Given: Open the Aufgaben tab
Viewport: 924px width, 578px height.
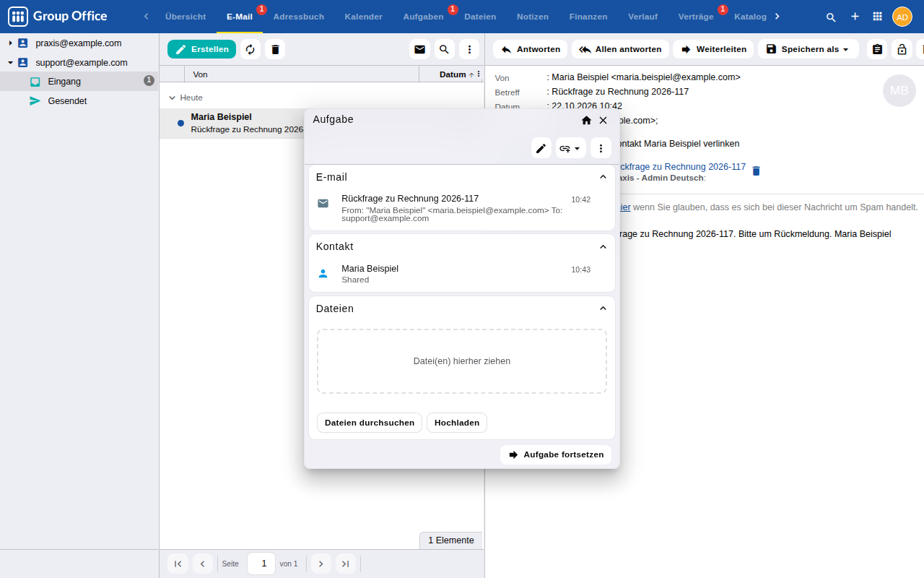Looking at the screenshot, I should (x=424, y=17).
